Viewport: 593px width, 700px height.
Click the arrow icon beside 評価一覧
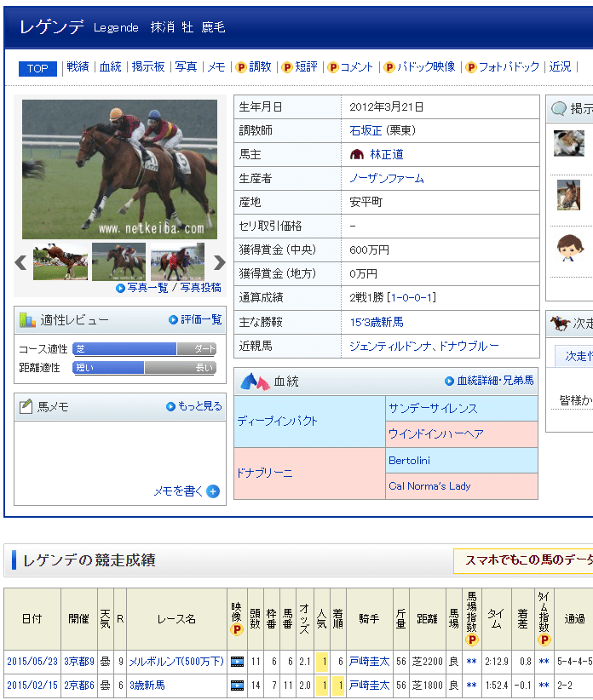(x=173, y=320)
